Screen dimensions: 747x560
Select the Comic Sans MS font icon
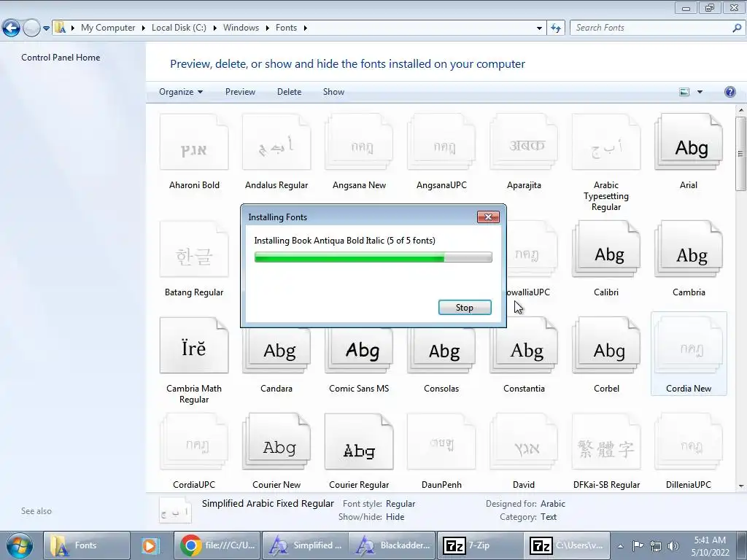359,350
